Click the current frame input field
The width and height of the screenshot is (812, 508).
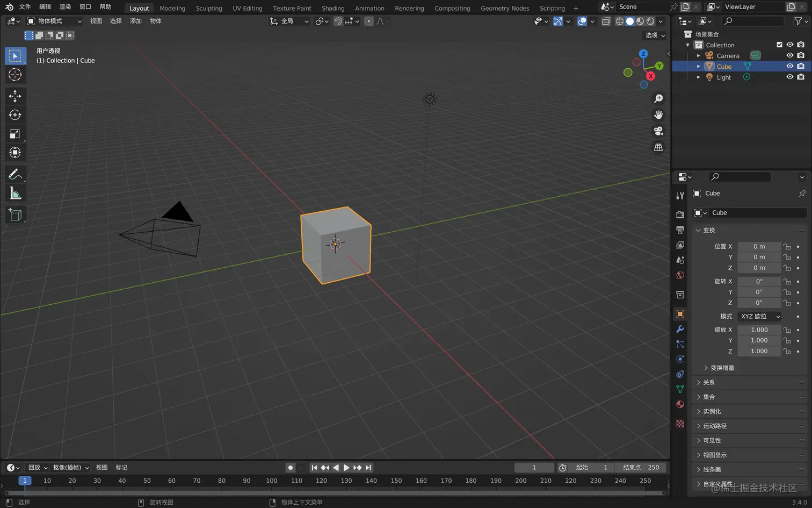coord(534,467)
